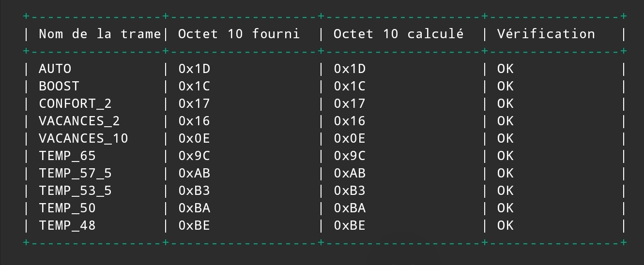Select the TEMP_50 frame name
Viewport: 644px width, 265px height.
[67, 208]
